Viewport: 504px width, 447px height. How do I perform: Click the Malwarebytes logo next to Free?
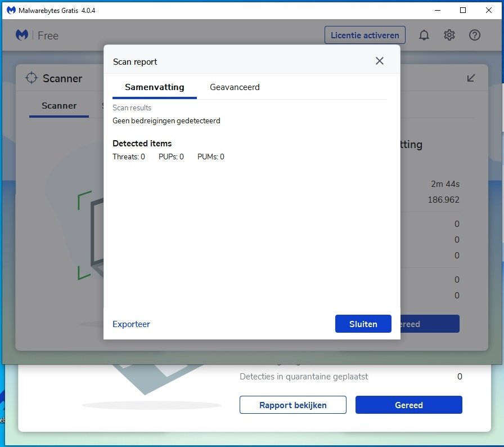(x=22, y=35)
